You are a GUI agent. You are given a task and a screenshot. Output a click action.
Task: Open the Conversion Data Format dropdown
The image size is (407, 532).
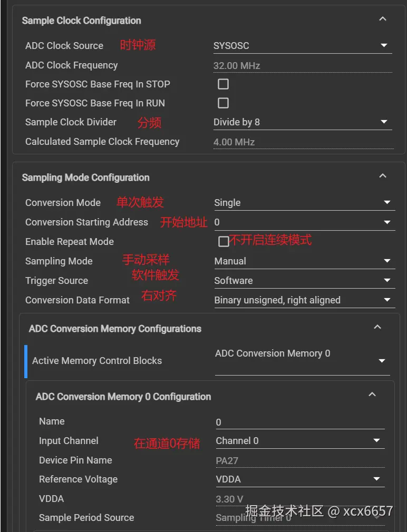coord(304,300)
